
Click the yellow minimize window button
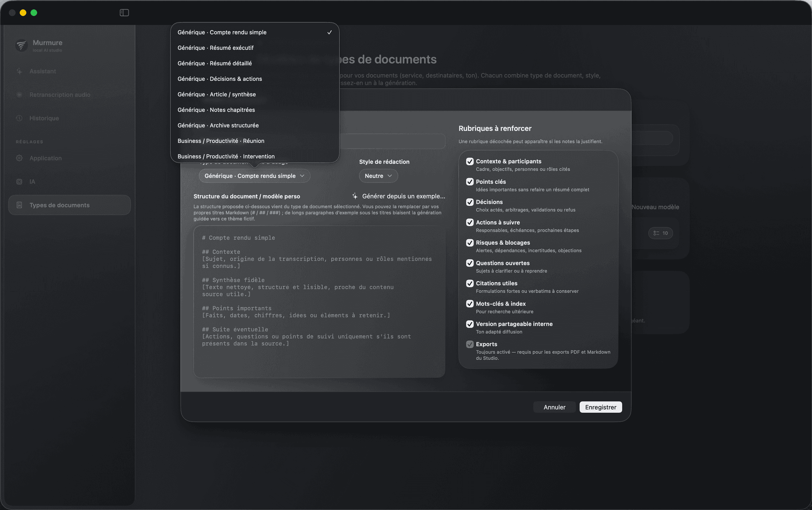23,13
